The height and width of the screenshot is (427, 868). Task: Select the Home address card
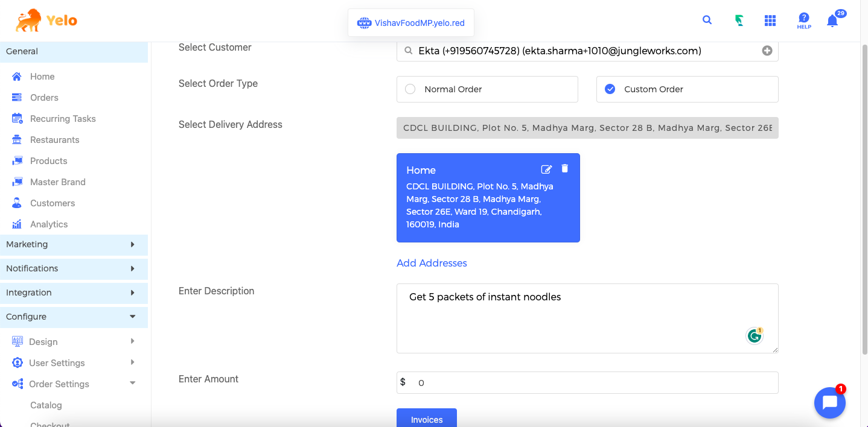(x=488, y=198)
